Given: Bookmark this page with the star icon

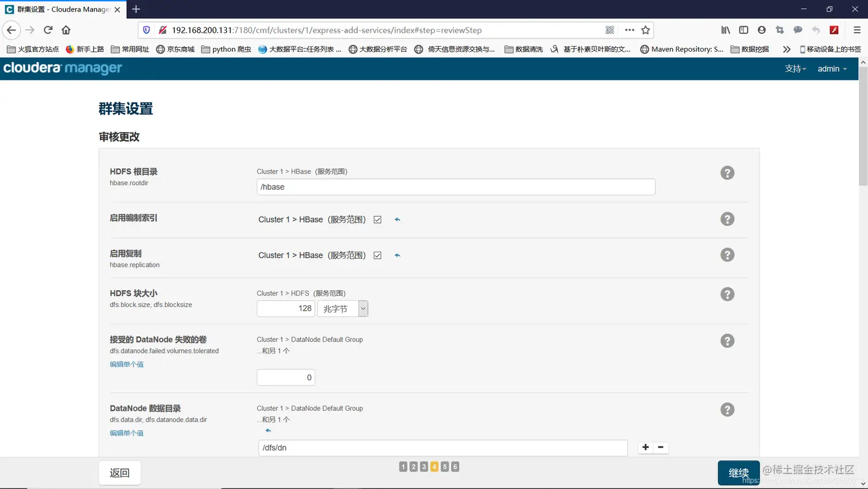Looking at the screenshot, I should pyautogui.click(x=646, y=30).
